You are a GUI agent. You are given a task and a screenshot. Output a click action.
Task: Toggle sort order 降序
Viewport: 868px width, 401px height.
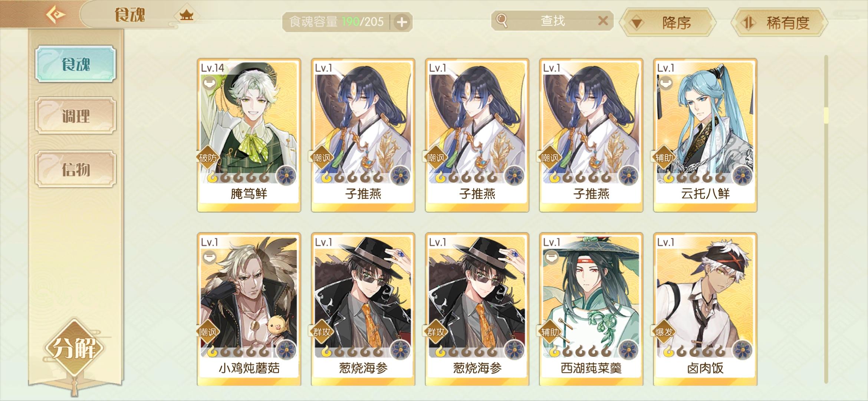coord(669,23)
